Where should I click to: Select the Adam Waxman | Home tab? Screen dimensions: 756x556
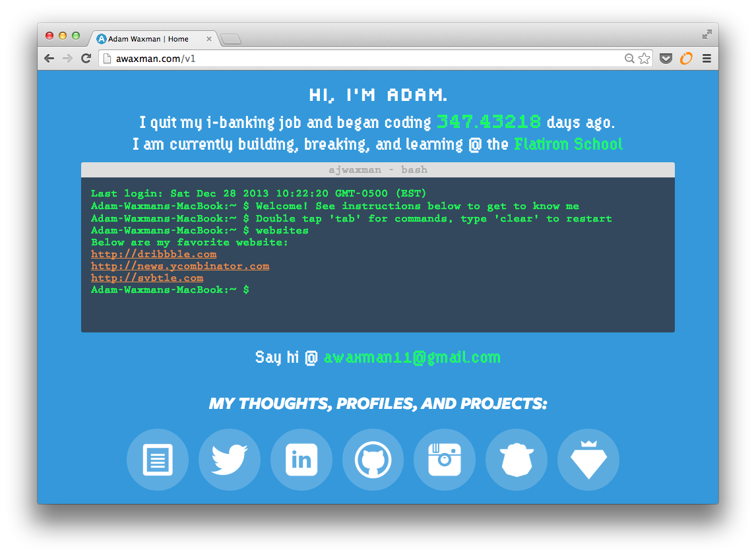coord(153,39)
